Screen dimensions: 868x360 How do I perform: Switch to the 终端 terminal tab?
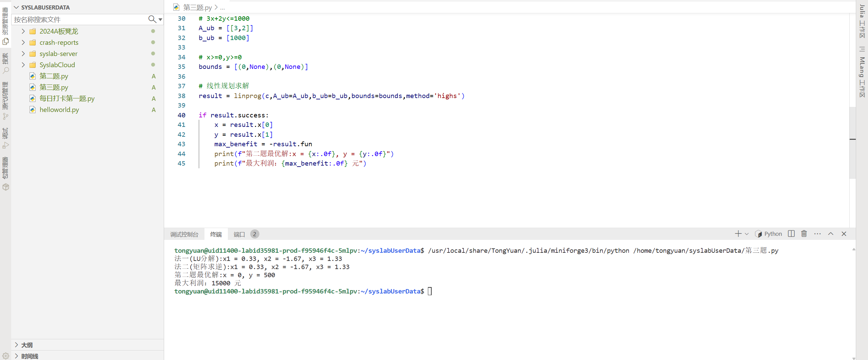point(216,234)
